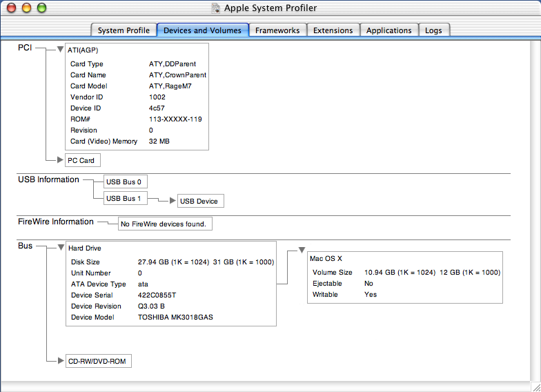
Task: Click the red close window button
Action: pyautogui.click(x=11, y=8)
